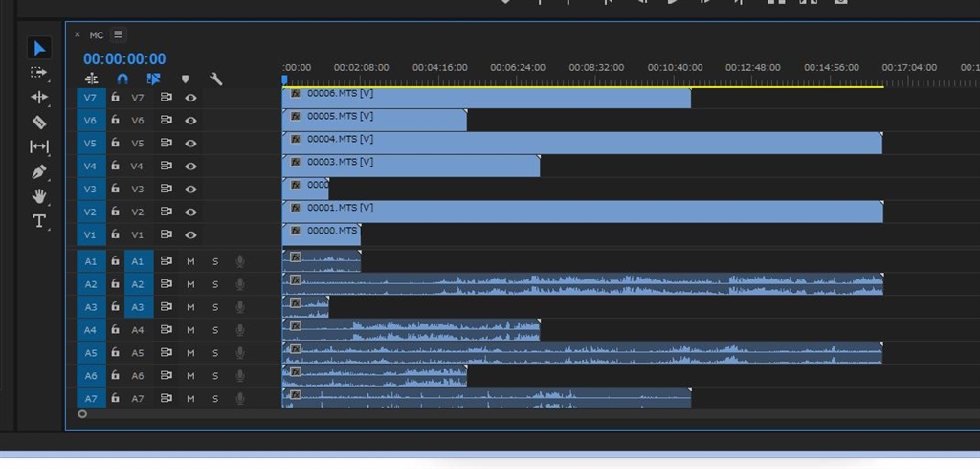Select clip 00001.MTS on track V2

[583, 212]
